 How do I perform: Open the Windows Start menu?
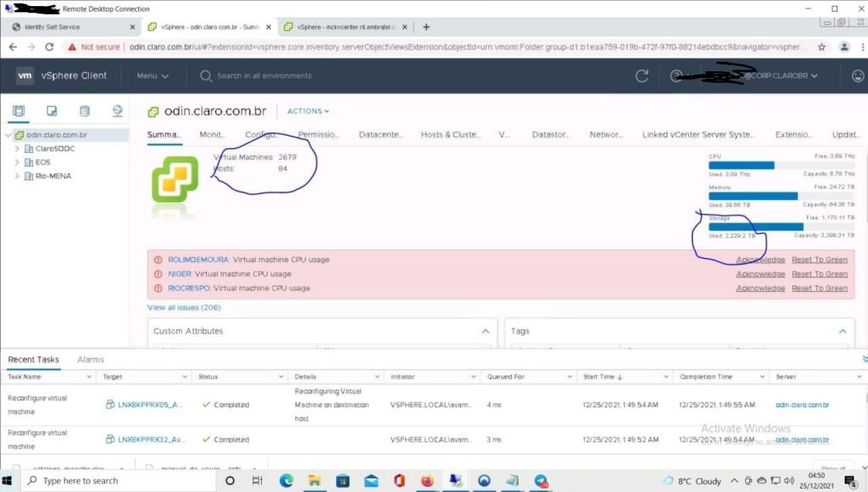[x=7, y=480]
